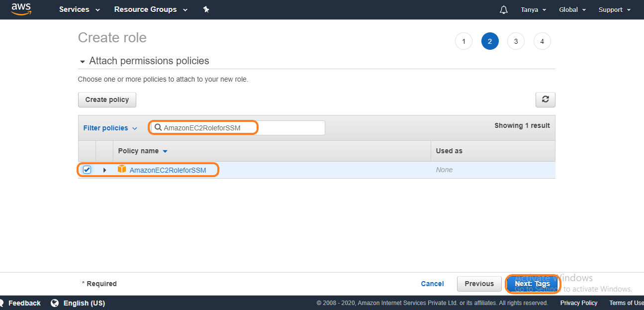Open the Filter policies dropdown
Viewport: 644px width, 310px height.
(110, 128)
